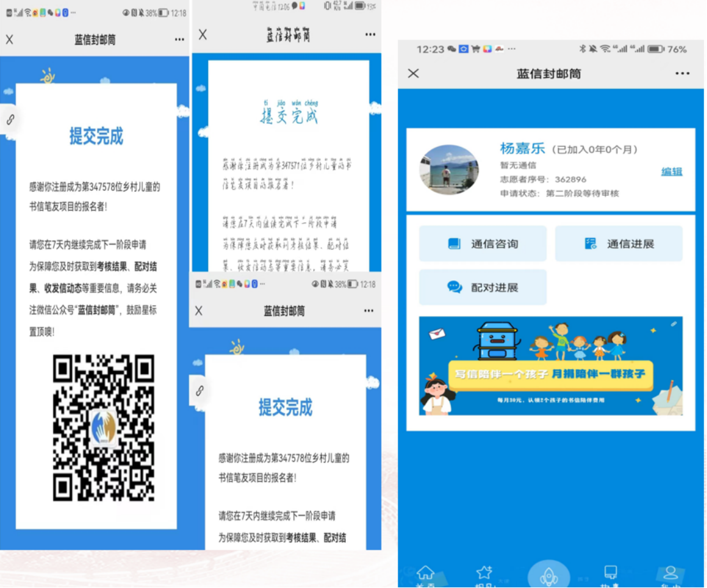Tap the QR code in the left screenshot
Screen dimensions: 707x588
coord(104,428)
